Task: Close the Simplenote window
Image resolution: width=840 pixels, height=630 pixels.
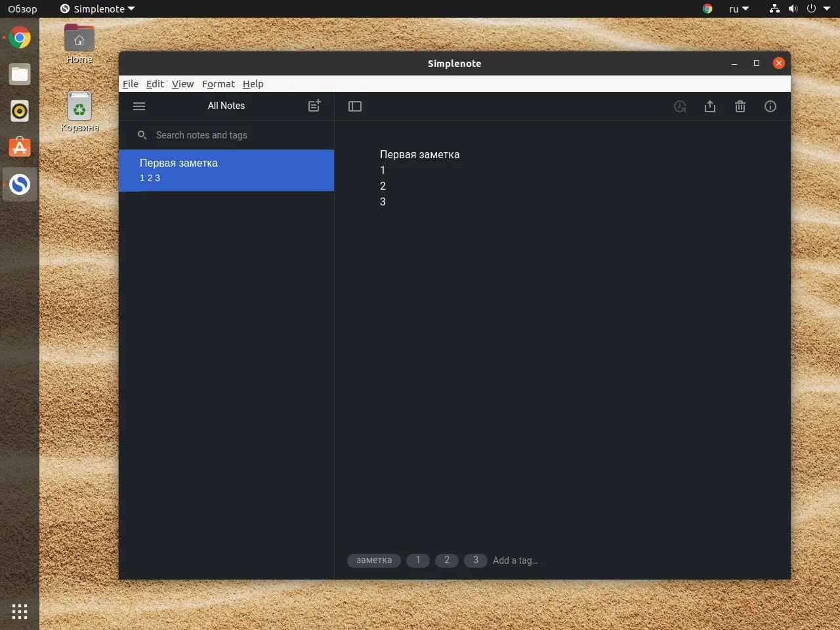Action: click(x=779, y=63)
